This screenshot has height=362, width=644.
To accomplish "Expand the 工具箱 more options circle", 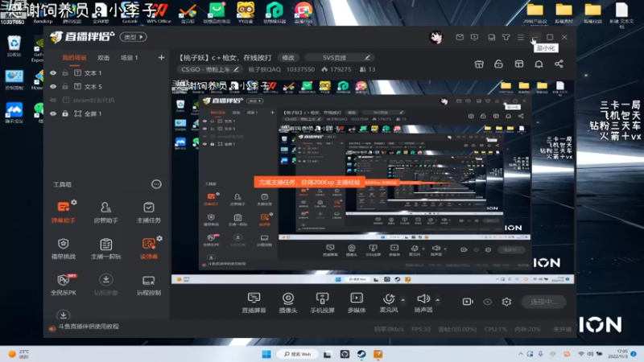I will 156,184.
